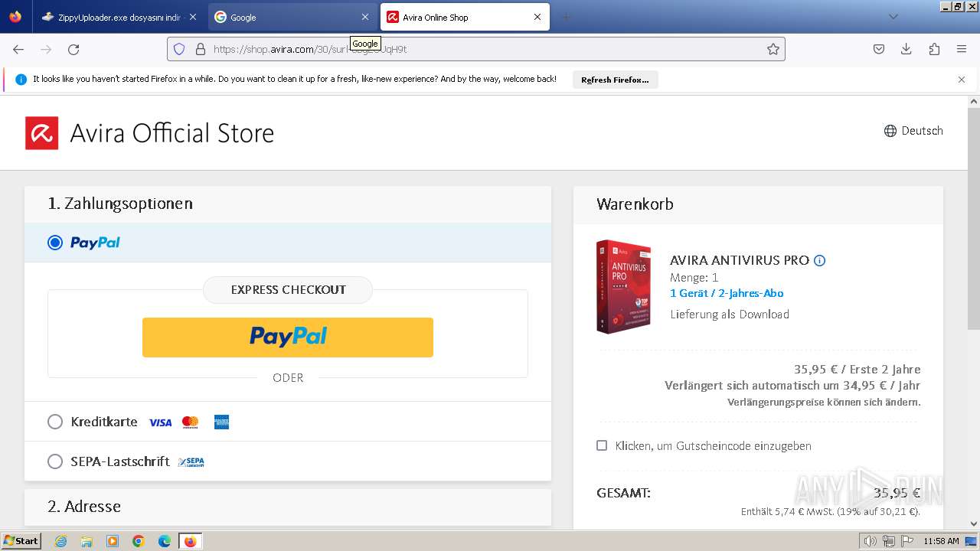The height and width of the screenshot is (551, 980).
Task: Open Internet Explorer from taskbar
Action: click(61, 541)
